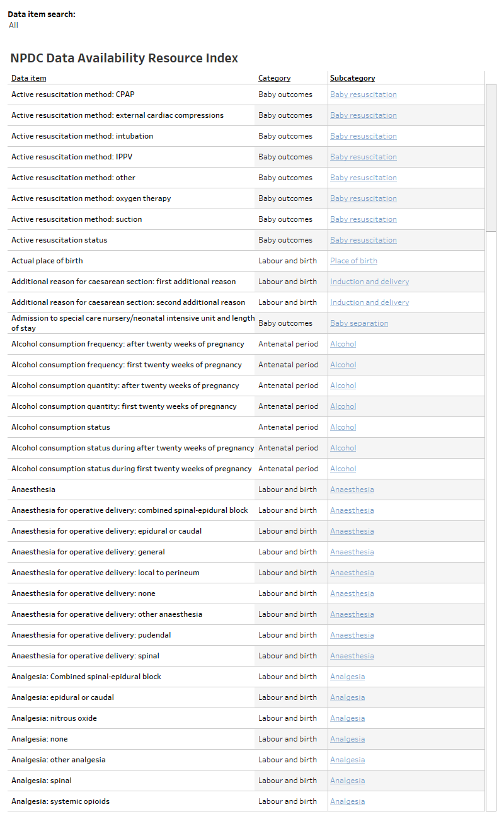Click the NPDC Data Availability Resource Index title
The width and height of the screenshot is (504, 819).
click(123, 58)
